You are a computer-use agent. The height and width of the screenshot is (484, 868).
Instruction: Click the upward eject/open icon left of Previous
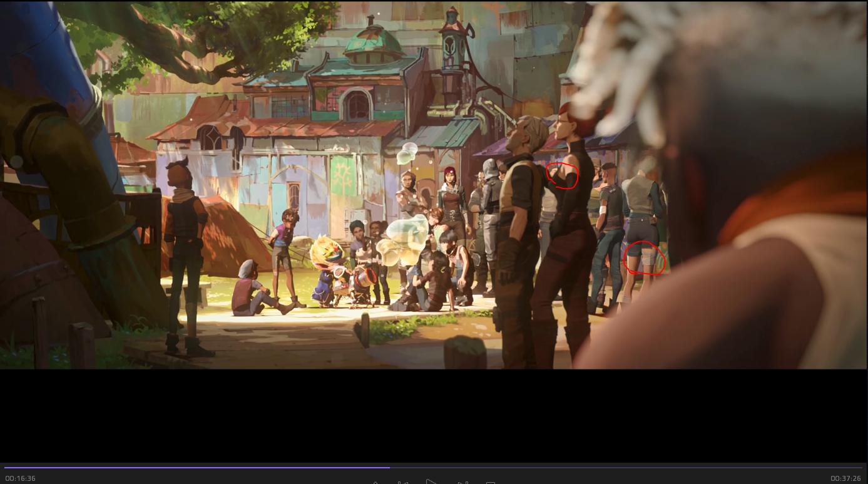(375, 482)
